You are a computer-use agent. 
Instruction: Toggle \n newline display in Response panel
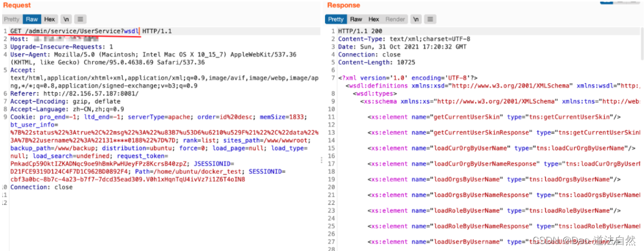[416, 19]
